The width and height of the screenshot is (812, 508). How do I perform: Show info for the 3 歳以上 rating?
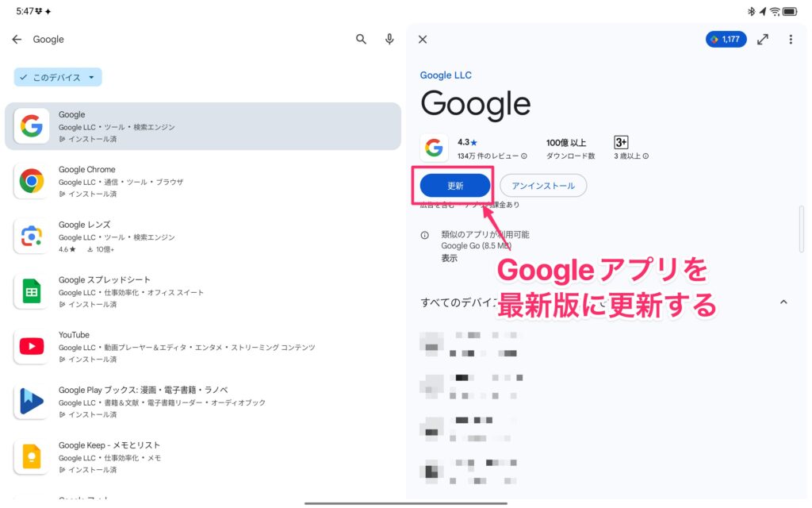645,156
